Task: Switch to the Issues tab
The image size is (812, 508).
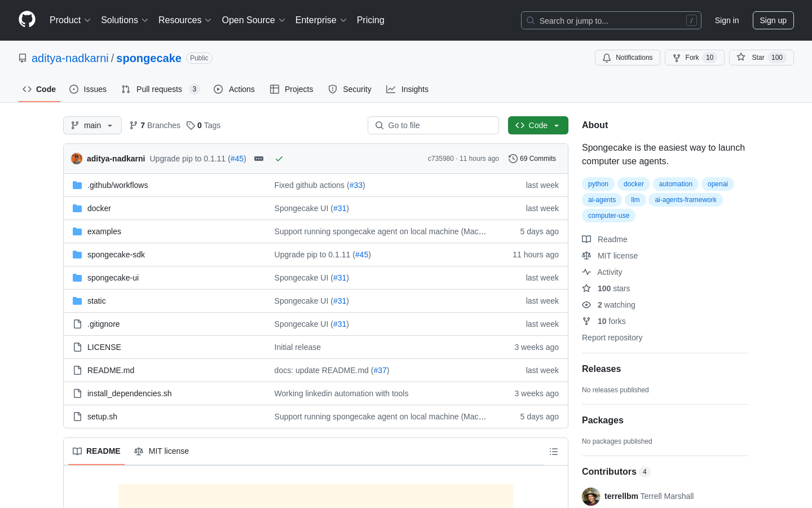Action: [88, 89]
